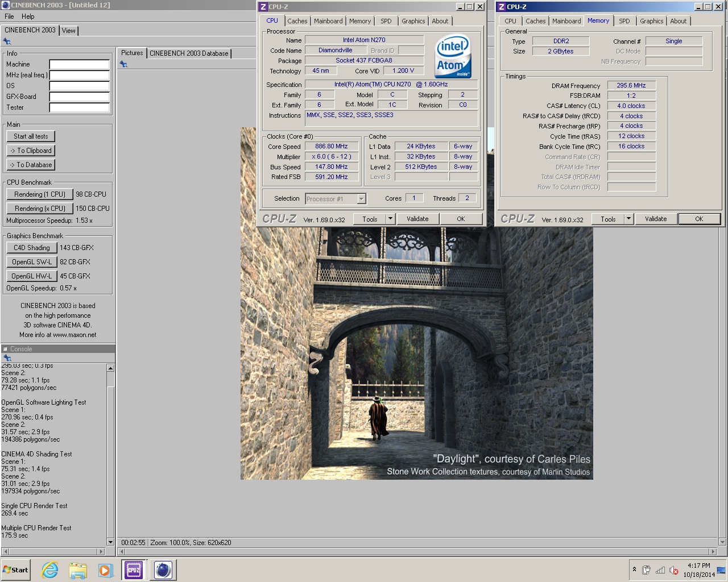The width and height of the screenshot is (728, 582).
Task: Expand Tools dropdown arrow in right CPU-Z
Action: pyautogui.click(x=629, y=219)
